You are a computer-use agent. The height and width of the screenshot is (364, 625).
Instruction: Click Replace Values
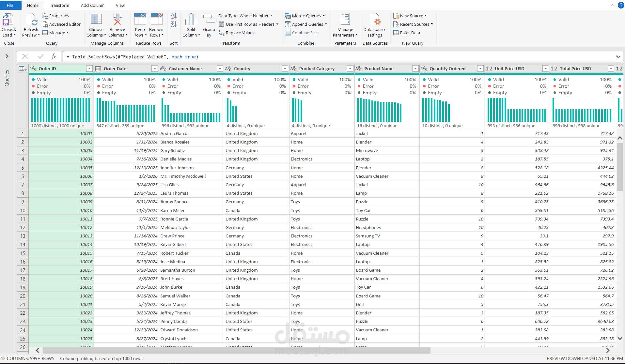(x=239, y=33)
